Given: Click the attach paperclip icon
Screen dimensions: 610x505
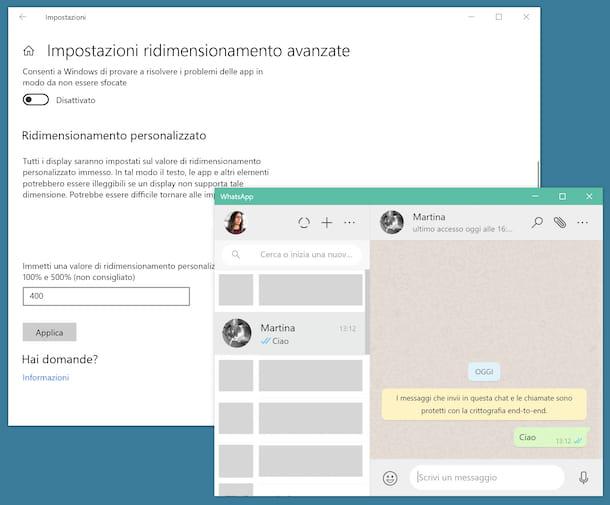Looking at the screenshot, I should click(560, 223).
